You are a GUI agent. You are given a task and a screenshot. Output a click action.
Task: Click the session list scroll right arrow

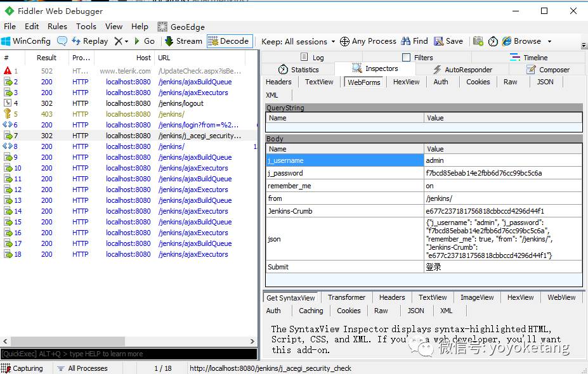pyautogui.click(x=252, y=342)
